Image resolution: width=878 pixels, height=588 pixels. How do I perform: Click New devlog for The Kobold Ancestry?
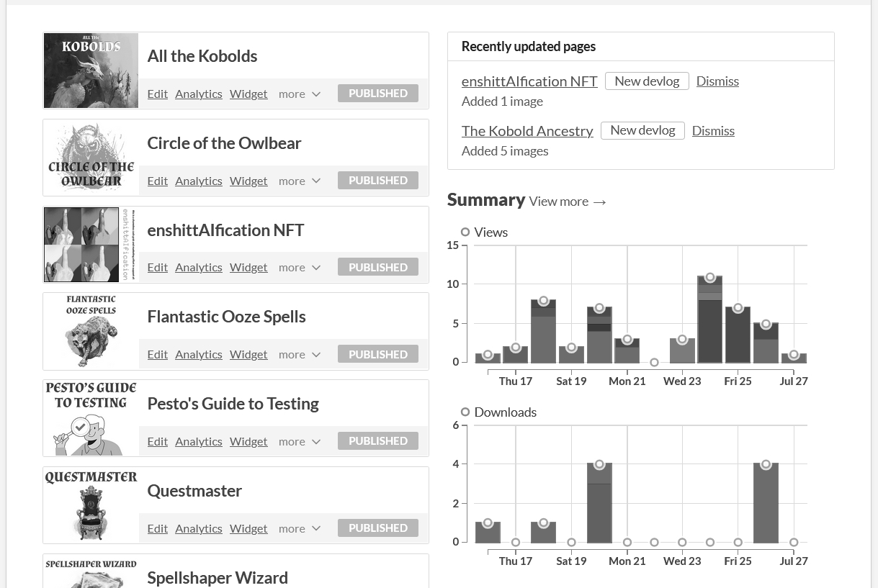click(x=642, y=131)
